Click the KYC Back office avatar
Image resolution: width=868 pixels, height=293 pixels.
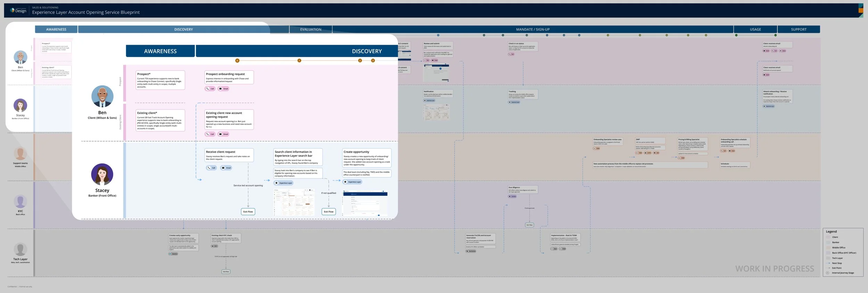pos(20,201)
